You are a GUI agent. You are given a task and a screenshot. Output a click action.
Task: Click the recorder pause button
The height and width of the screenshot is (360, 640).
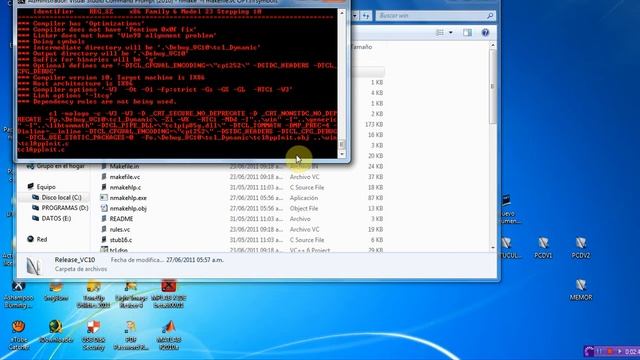(599, 351)
